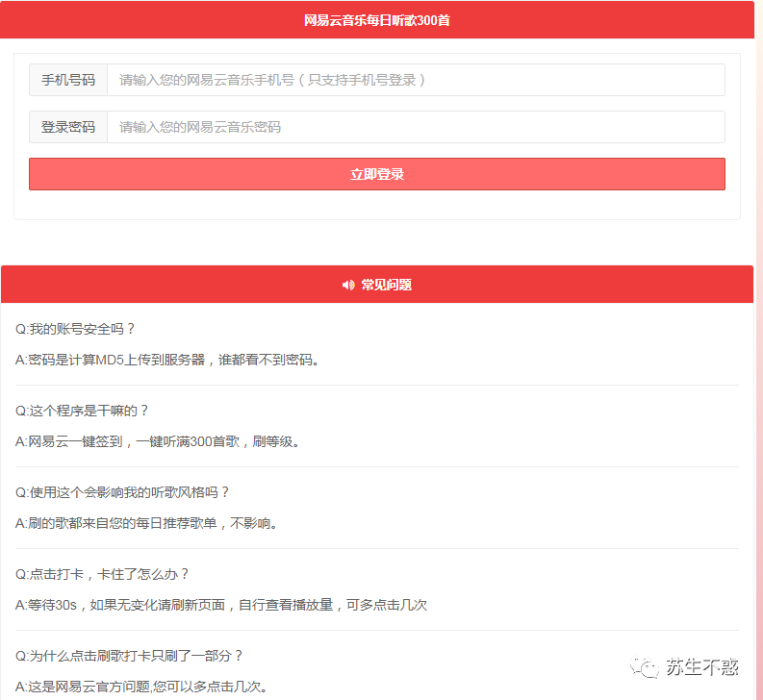Click the 常见问题 section heading

tap(387, 285)
